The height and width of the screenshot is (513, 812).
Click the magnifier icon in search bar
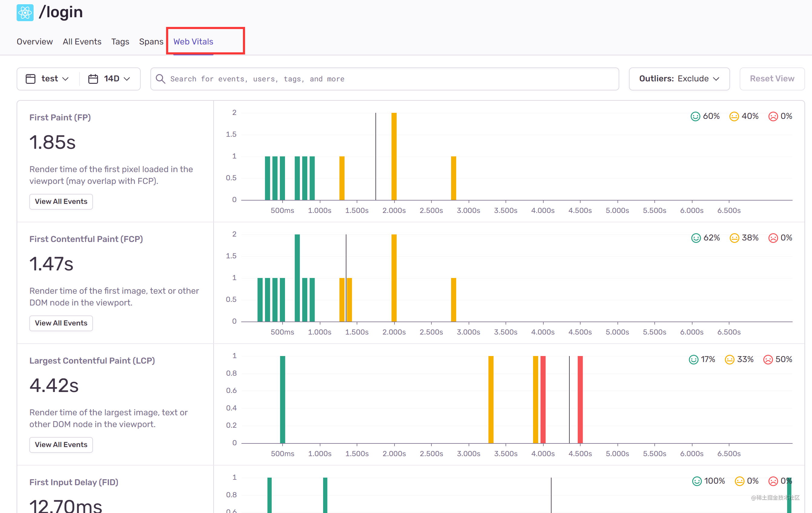click(x=161, y=79)
